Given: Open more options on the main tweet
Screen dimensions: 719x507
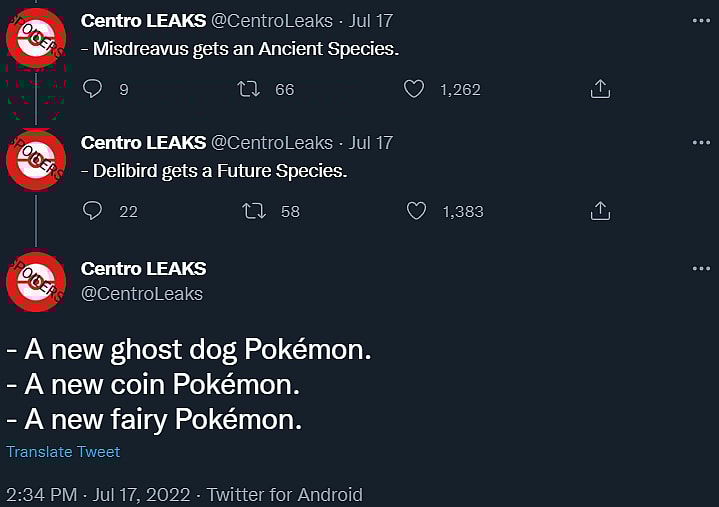Looking at the screenshot, I should coord(701,268).
